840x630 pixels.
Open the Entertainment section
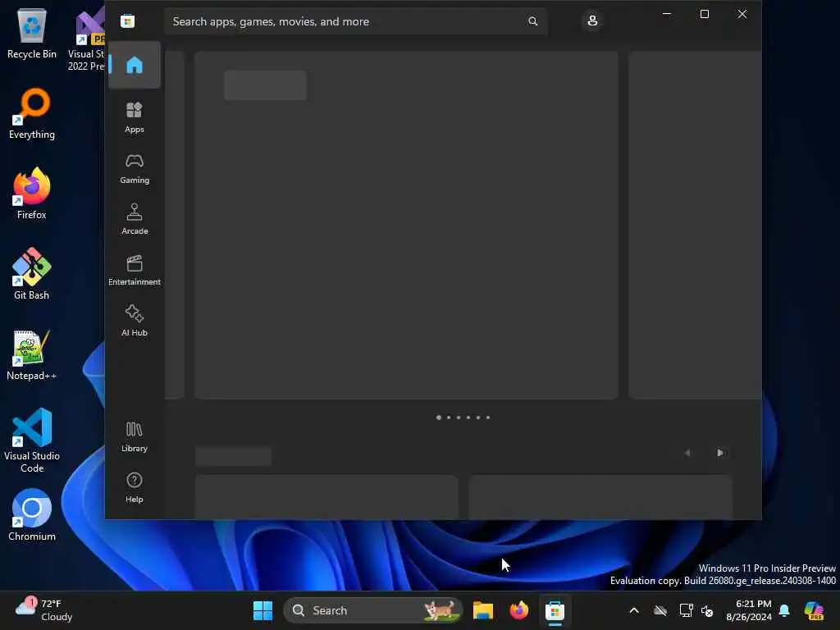tap(135, 270)
